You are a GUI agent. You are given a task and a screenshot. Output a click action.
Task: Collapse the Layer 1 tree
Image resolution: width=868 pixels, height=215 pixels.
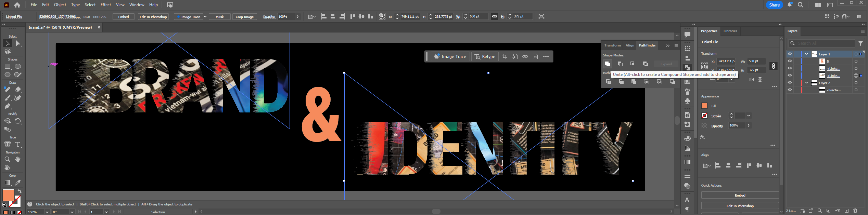point(807,54)
